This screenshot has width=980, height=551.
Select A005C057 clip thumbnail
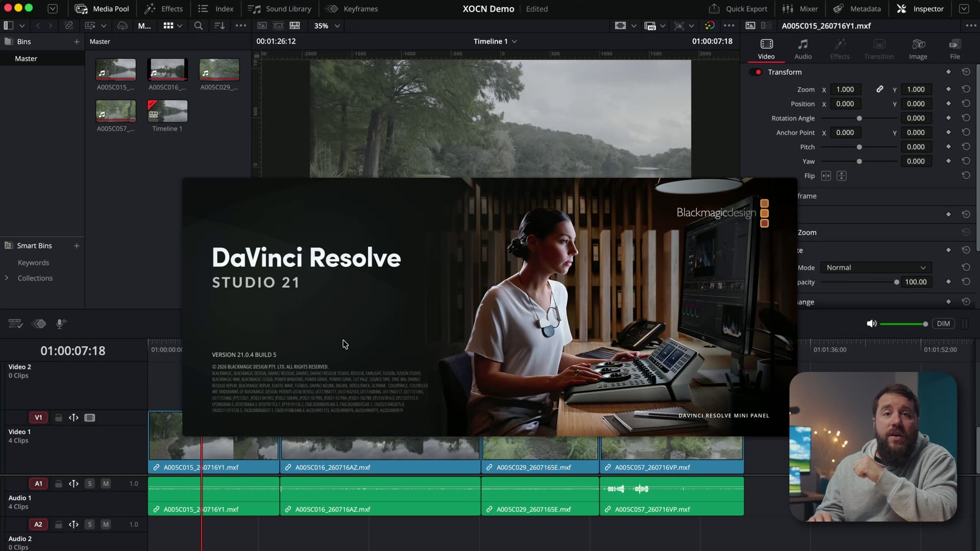click(x=116, y=111)
